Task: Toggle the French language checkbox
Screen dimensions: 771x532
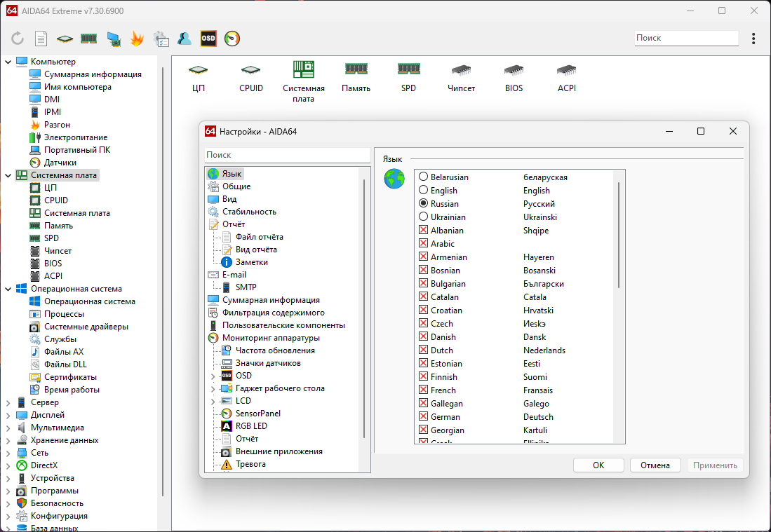Action: [423, 390]
